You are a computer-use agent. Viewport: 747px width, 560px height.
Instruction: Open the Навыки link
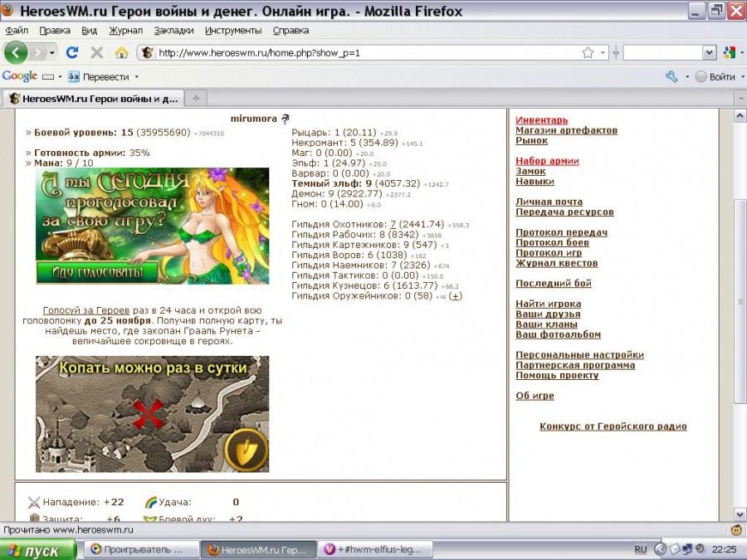[535, 182]
